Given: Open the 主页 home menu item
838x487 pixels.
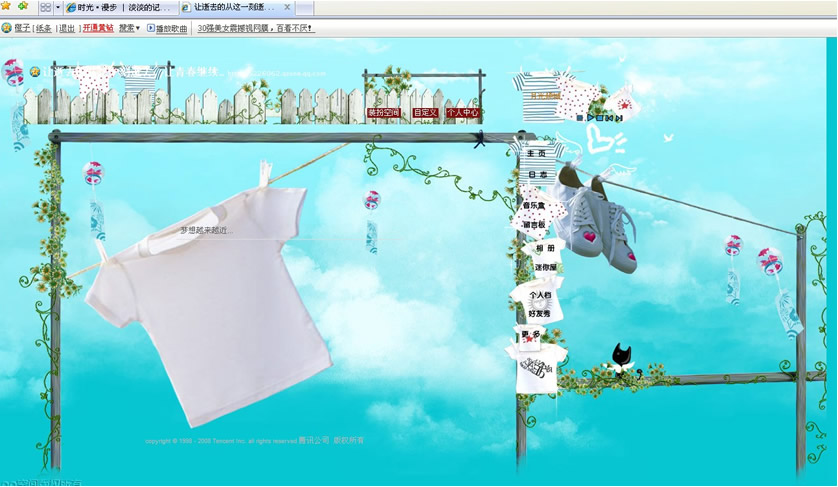Looking at the screenshot, I should [536, 154].
